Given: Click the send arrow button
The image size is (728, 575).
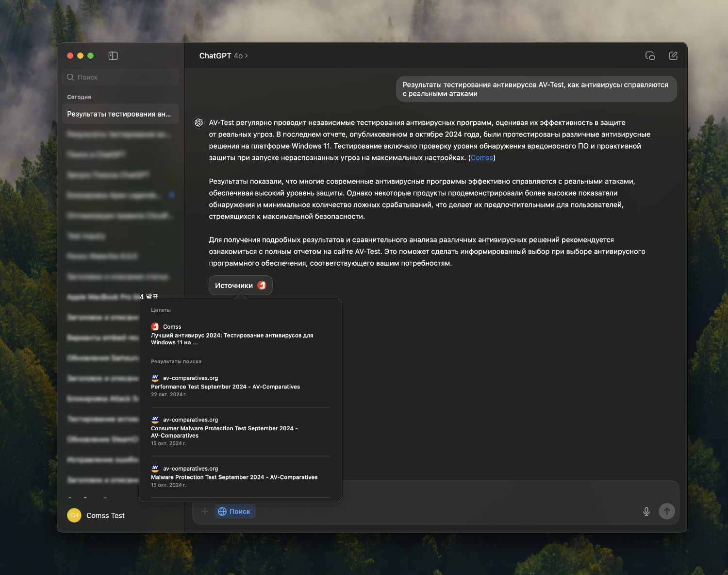Looking at the screenshot, I should (x=667, y=511).
